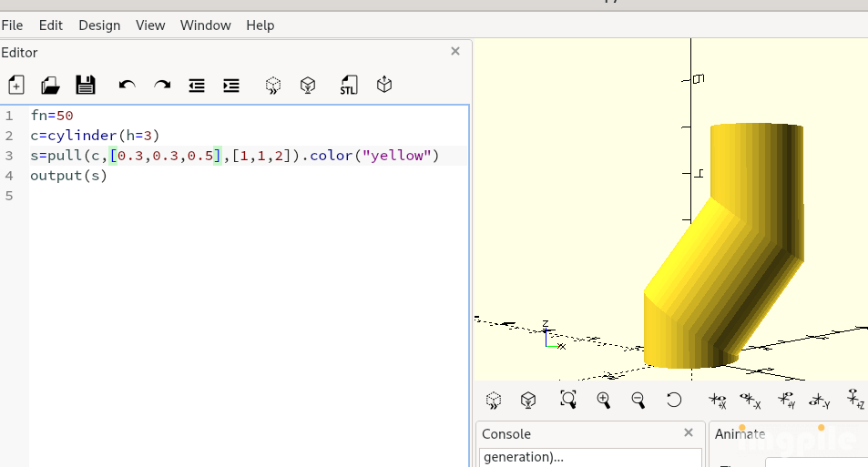Click the Animate panel title

(x=740, y=434)
